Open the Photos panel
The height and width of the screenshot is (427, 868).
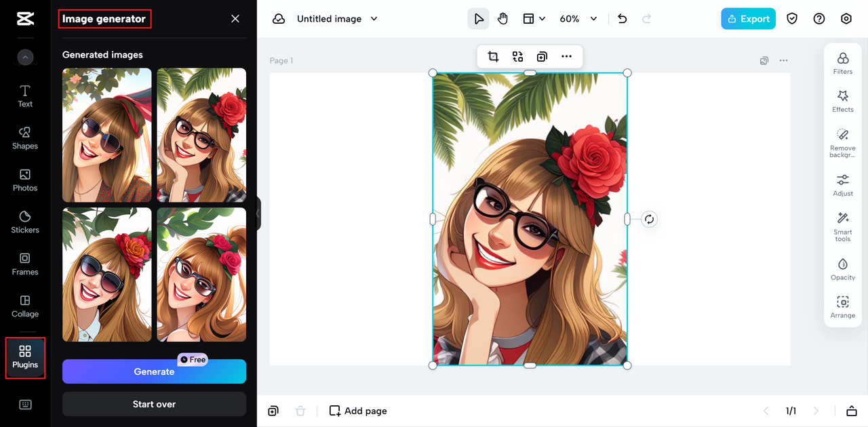[25, 180]
